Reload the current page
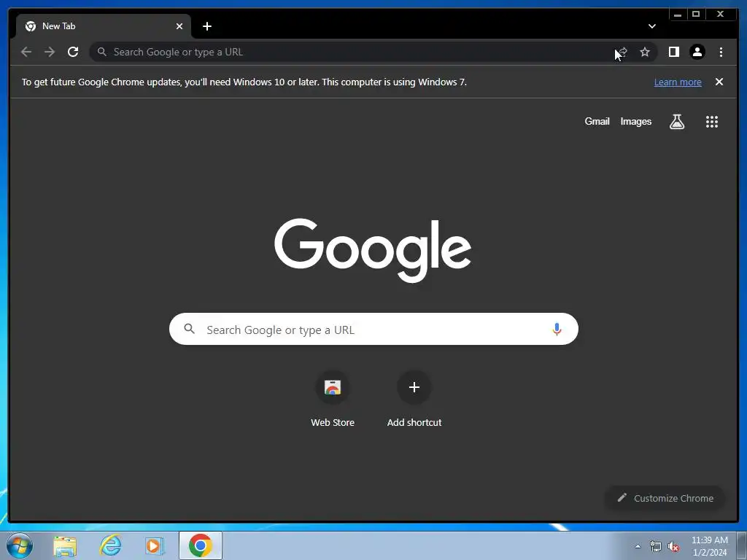This screenshot has width=747, height=560. pos(73,52)
